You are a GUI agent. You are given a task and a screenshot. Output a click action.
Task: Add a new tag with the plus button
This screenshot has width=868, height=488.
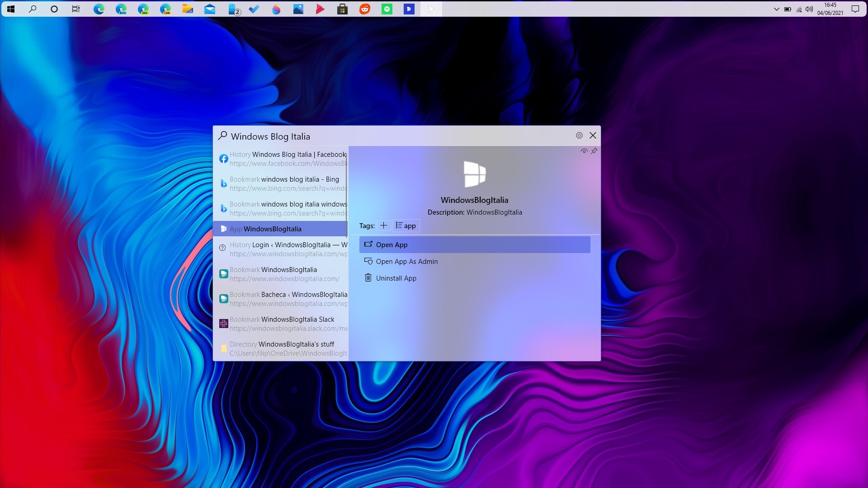[x=383, y=225]
